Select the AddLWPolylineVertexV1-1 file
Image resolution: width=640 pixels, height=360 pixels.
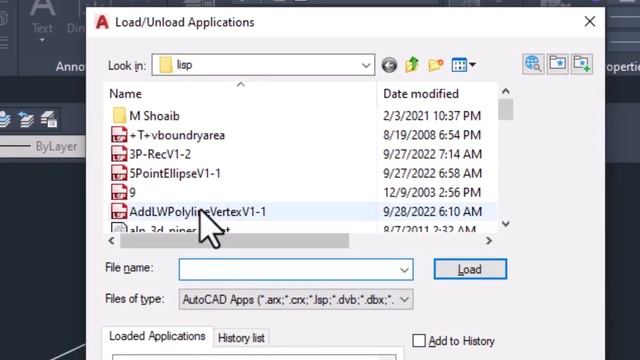[x=198, y=212]
